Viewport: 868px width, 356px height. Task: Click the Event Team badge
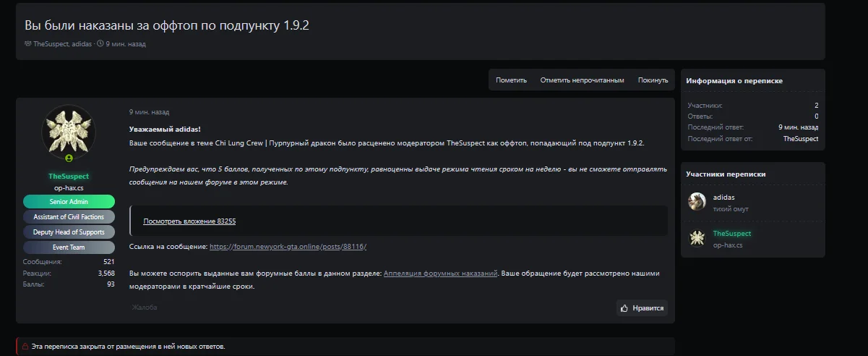point(69,247)
